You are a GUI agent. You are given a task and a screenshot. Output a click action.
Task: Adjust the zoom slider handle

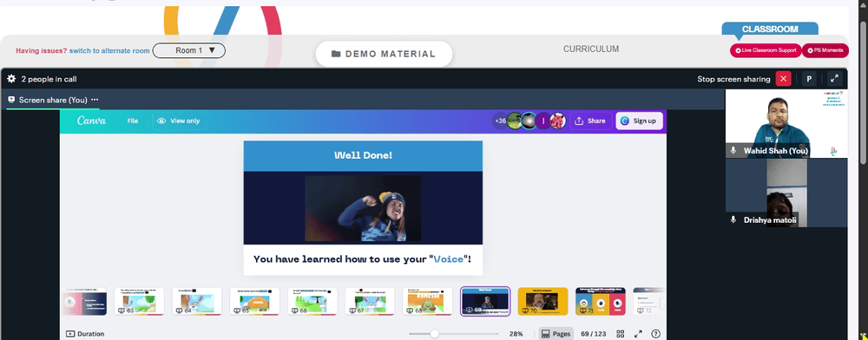click(435, 334)
